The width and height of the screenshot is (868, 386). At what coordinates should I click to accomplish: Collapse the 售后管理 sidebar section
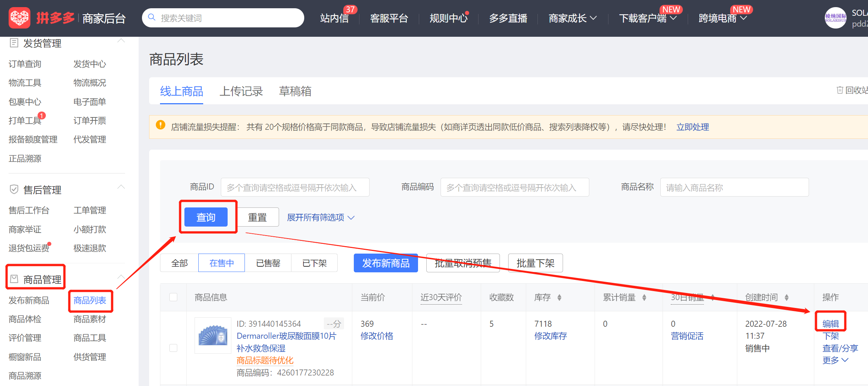click(x=121, y=187)
